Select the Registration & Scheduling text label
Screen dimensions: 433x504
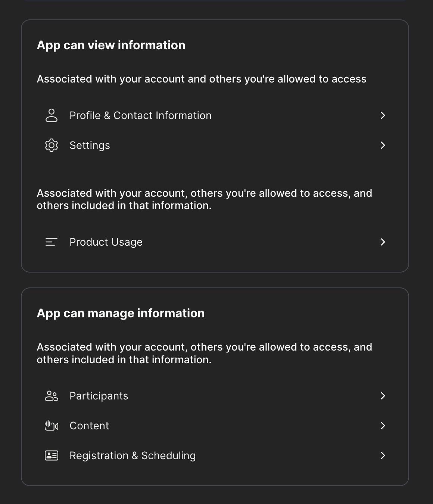click(x=133, y=455)
